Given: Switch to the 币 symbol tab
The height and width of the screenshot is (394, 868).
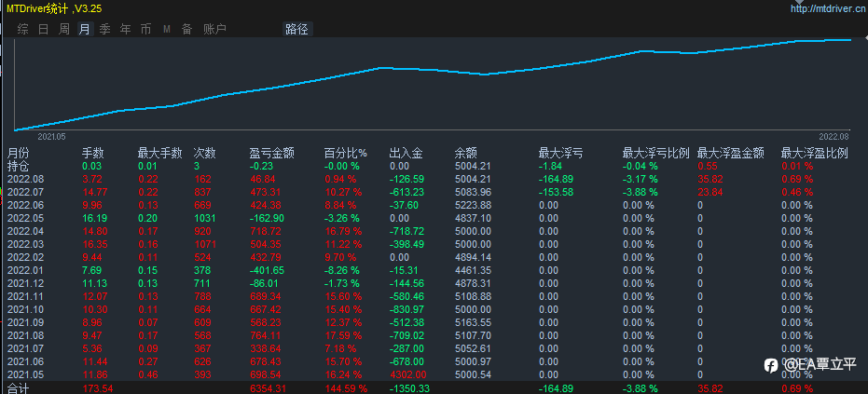Looking at the screenshot, I should (x=145, y=29).
